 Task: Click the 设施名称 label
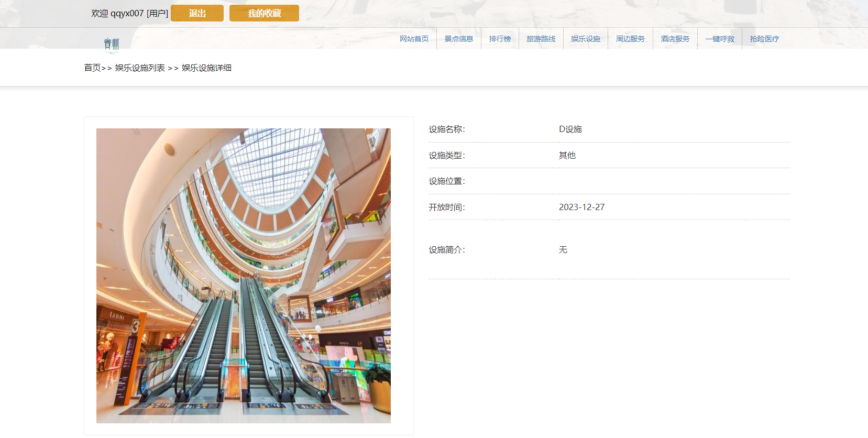pos(447,129)
